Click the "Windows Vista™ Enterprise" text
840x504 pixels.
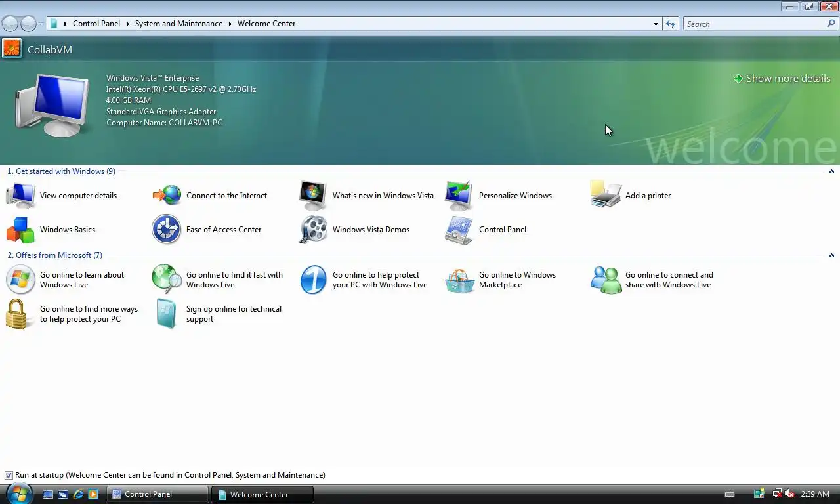coord(152,78)
